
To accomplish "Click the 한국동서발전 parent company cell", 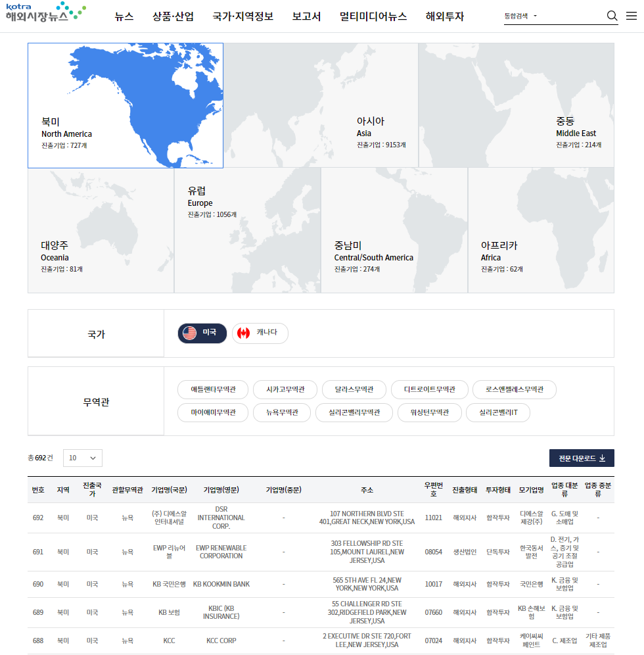I will coord(532,552).
